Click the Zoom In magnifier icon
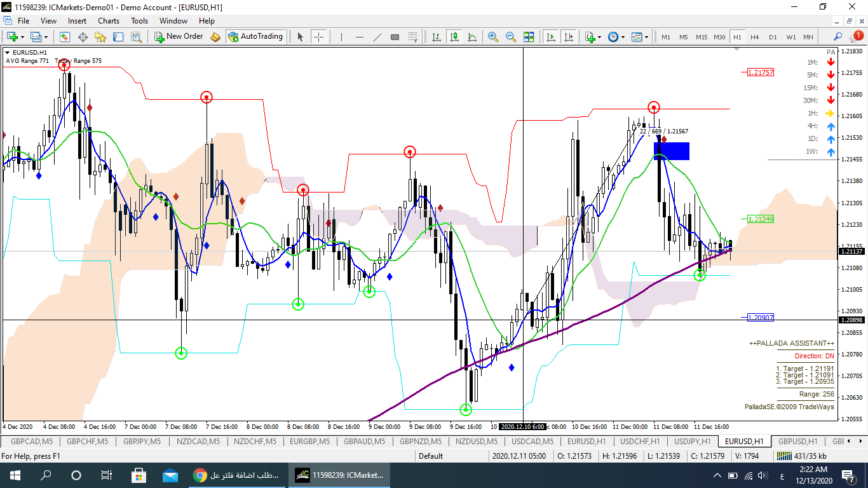 [x=492, y=37]
